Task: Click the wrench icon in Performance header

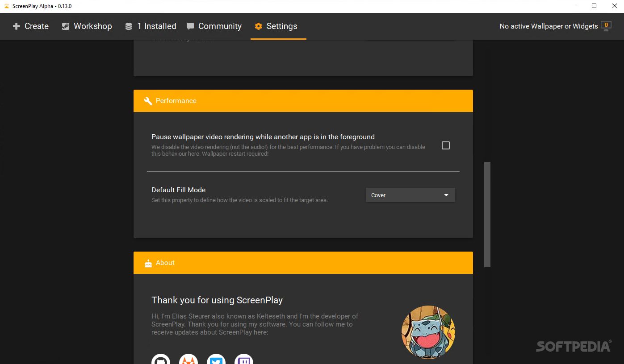Action: pos(148,101)
